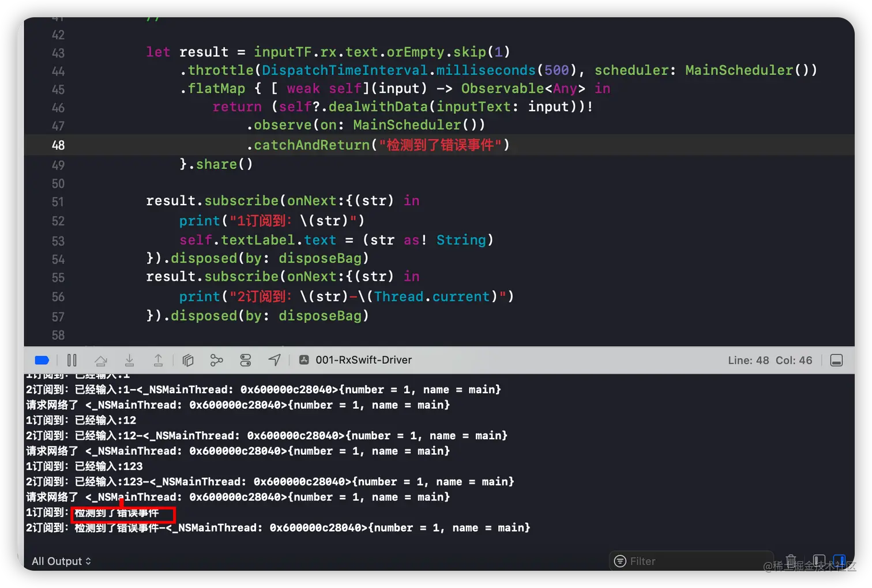The image size is (872, 588).
Task: Click gutter line number 44
Action: pos(58,71)
